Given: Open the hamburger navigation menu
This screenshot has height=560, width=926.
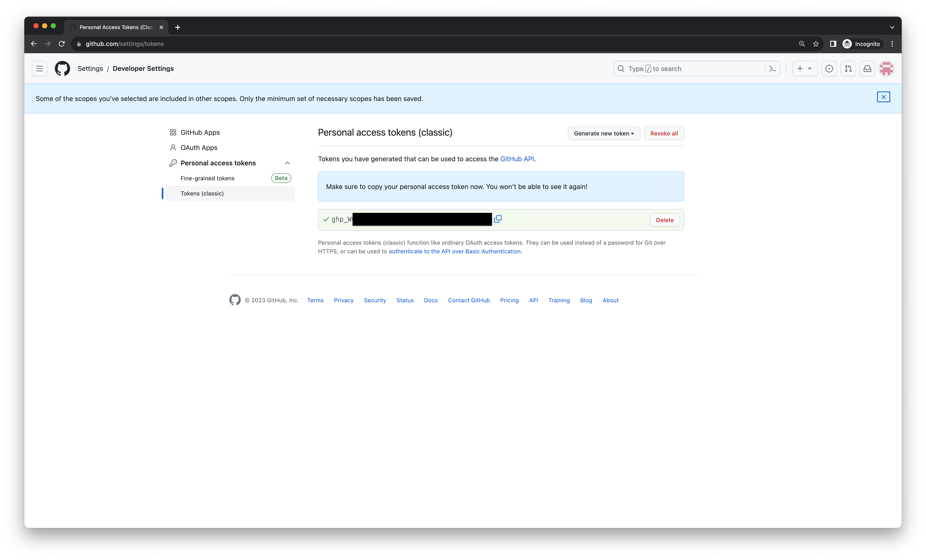Looking at the screenshot, I should click(x=39, y=68).
